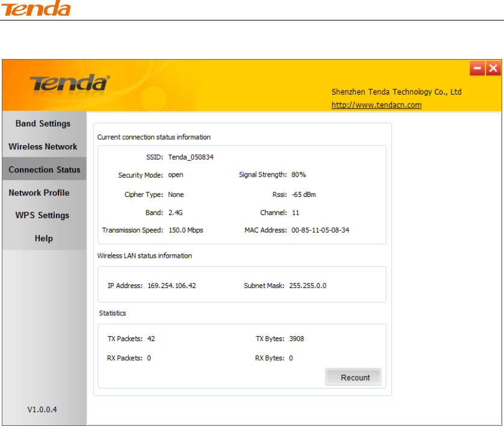
Task: Click the RX Packets value 0
Action: point(149,358)
